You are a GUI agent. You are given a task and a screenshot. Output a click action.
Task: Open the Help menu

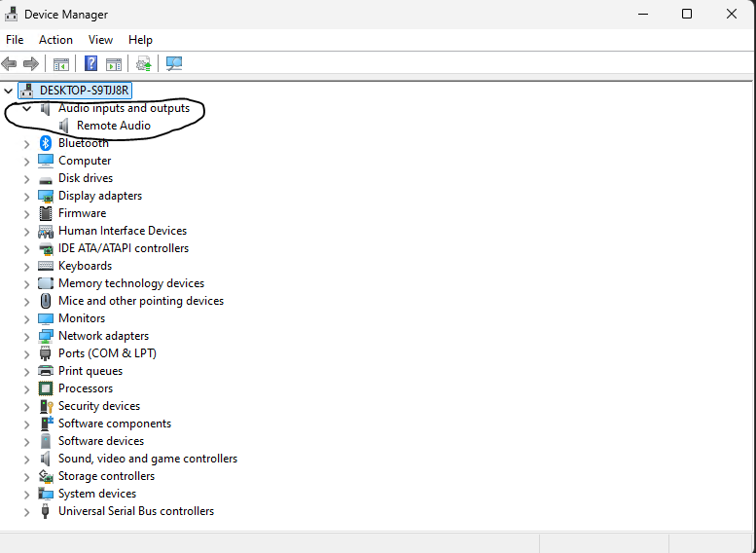click(x=140, y=40)
